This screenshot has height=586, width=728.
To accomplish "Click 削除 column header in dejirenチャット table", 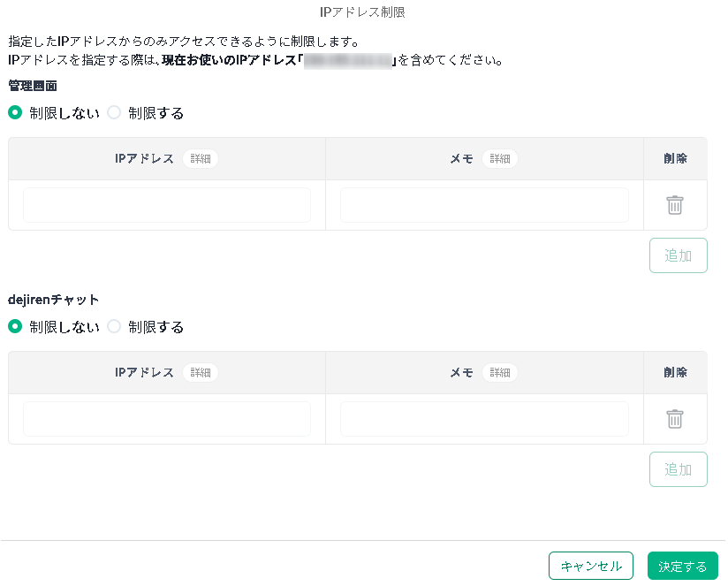I will [x=675, y=372].
